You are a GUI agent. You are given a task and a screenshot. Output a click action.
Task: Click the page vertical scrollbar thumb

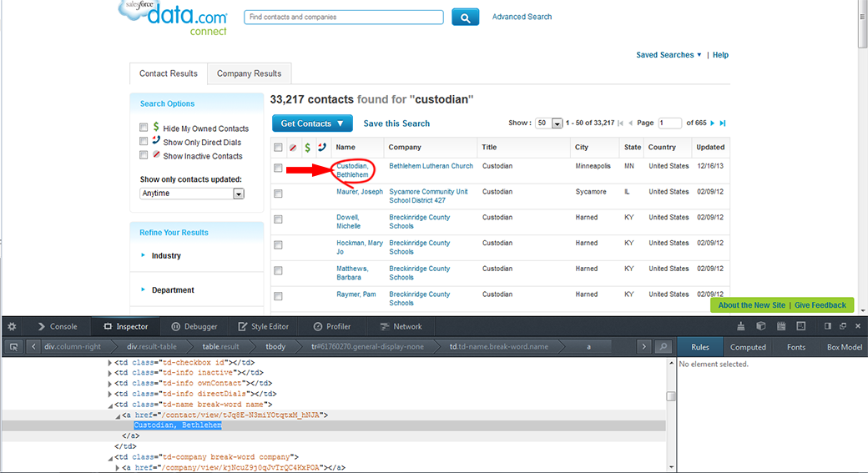pyautogui.click(x=862, y=24)
